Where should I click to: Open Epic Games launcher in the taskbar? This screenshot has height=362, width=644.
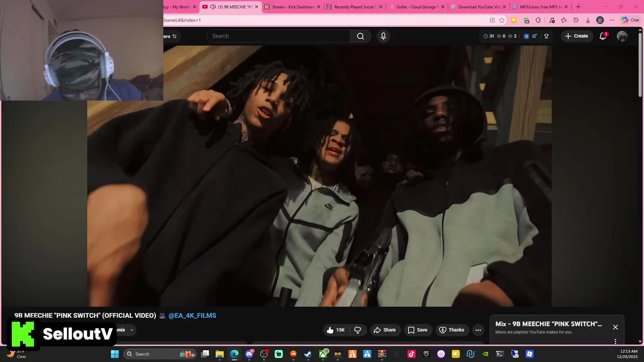click(x=426, y=354)
